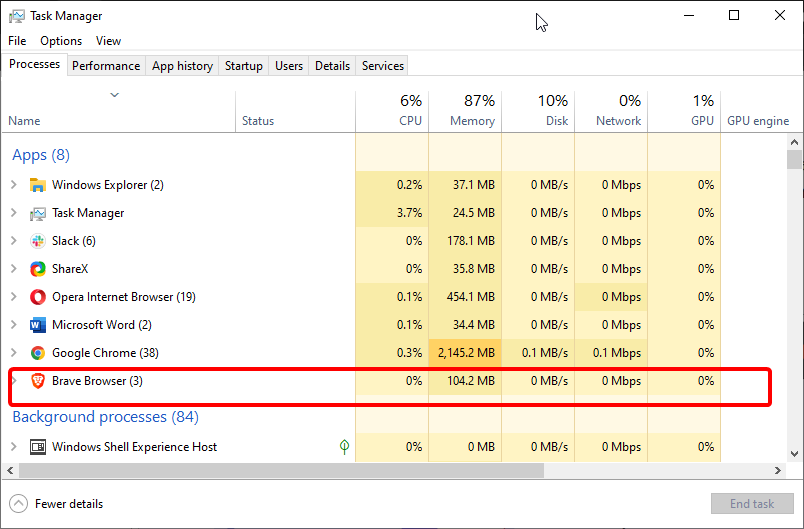Click the green leaf suspended status icon
Image resolution: width=804 pixels, height=529 pixels.
(x=345, y=447)
